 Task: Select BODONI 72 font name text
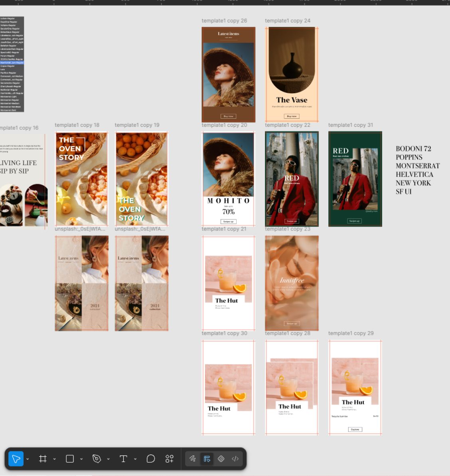tap(413, 149)
